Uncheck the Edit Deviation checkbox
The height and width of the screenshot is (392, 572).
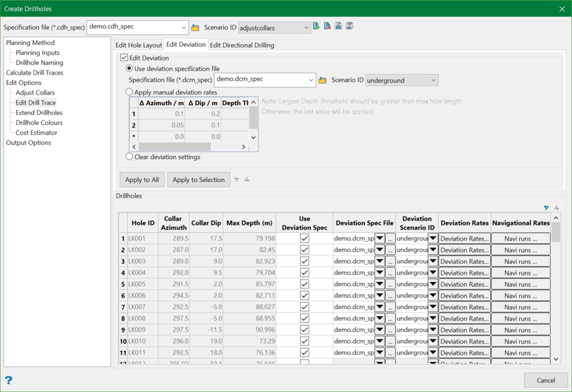(x=124, y=58)
